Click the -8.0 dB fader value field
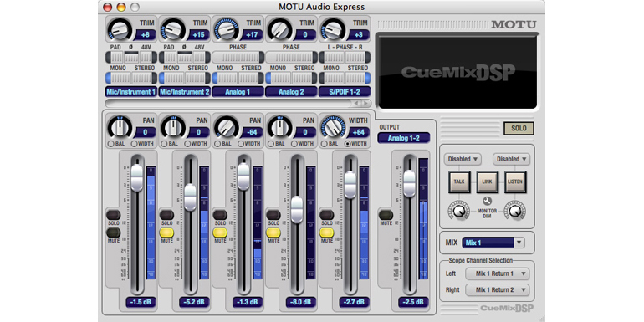 pos(301,302)
